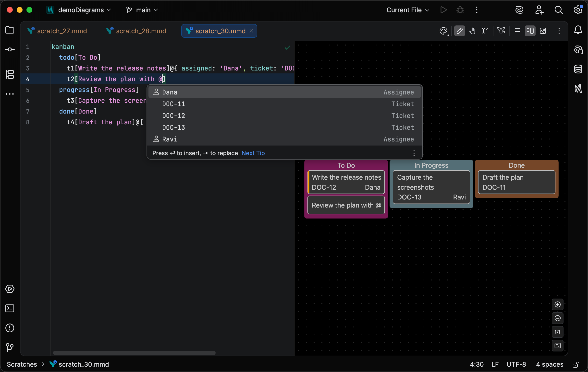This screenshot has height=372, width=588.
Task: Change LF line separator
Action: tap(495, 364)
